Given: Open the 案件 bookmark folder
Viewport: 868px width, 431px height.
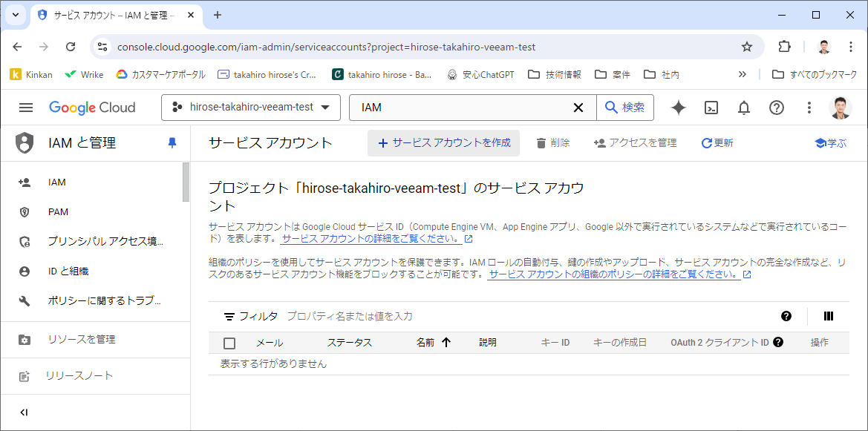Looking at the screenshot, I should click(x=613, y=74).
